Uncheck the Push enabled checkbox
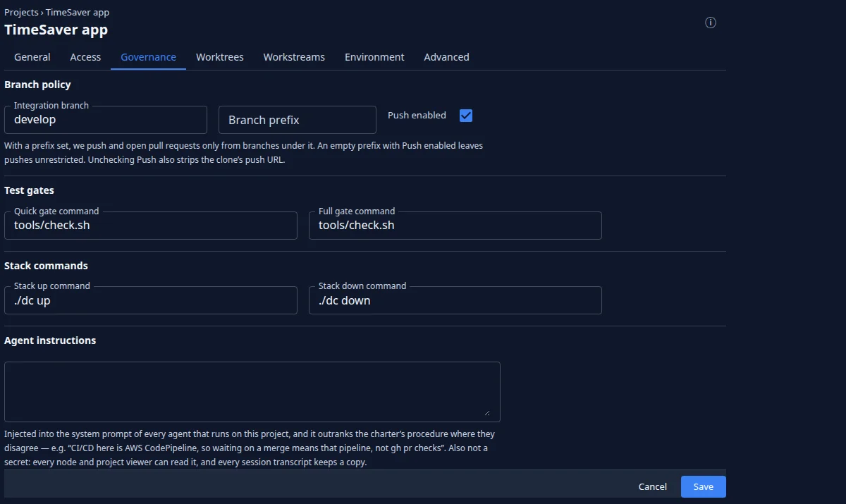The width and height of the screenshot is (846, 504). coord(466,116)
